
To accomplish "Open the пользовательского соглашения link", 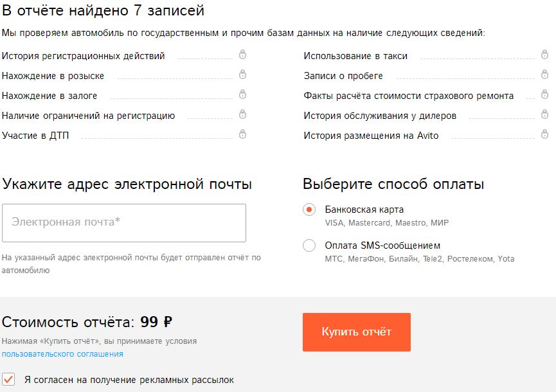I will tap(62, 353).
